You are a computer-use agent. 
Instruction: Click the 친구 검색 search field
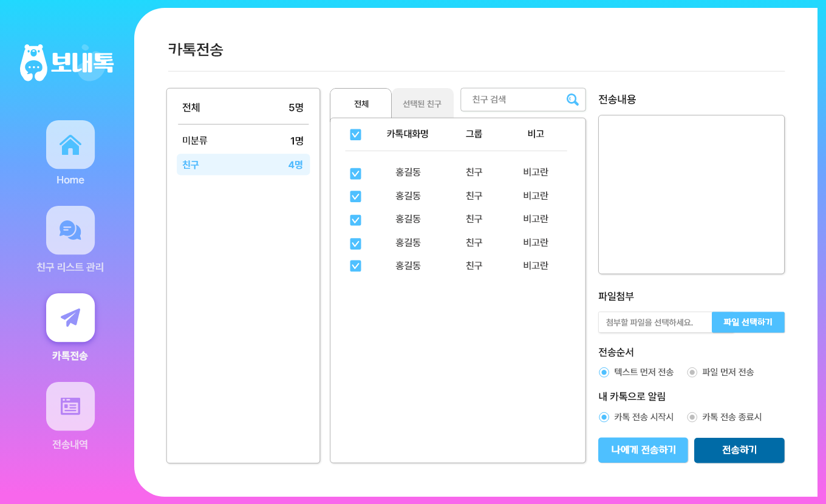click(x=516, y=100)
